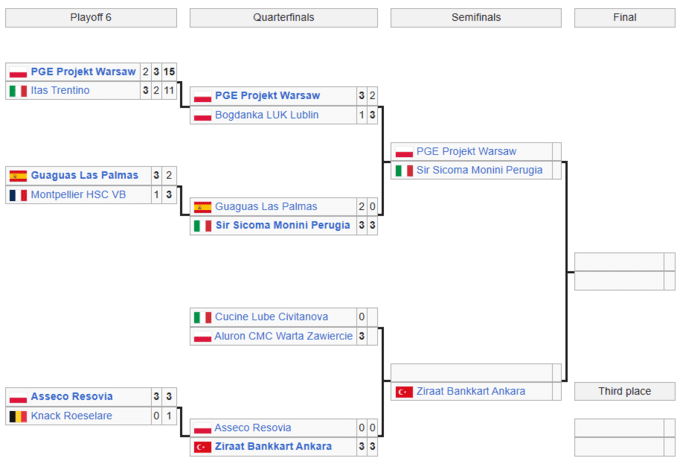Follow the Knack Roeselare link

click(71, 416)
